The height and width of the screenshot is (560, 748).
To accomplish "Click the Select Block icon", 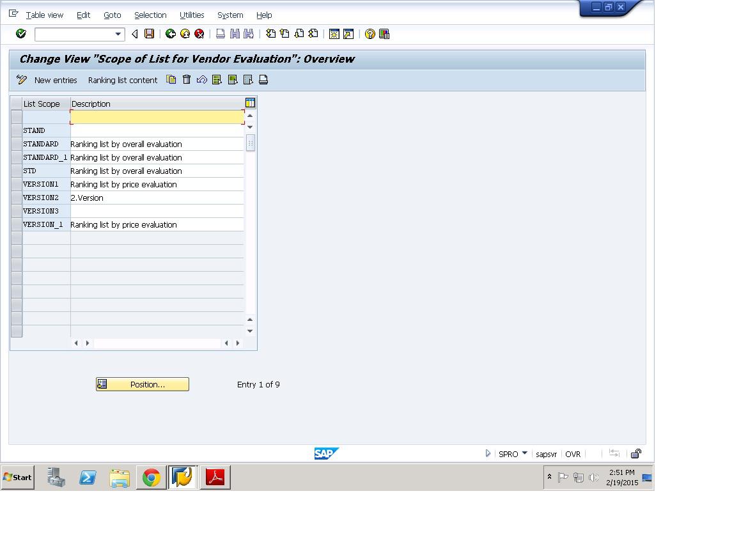I will coord(233,80).
